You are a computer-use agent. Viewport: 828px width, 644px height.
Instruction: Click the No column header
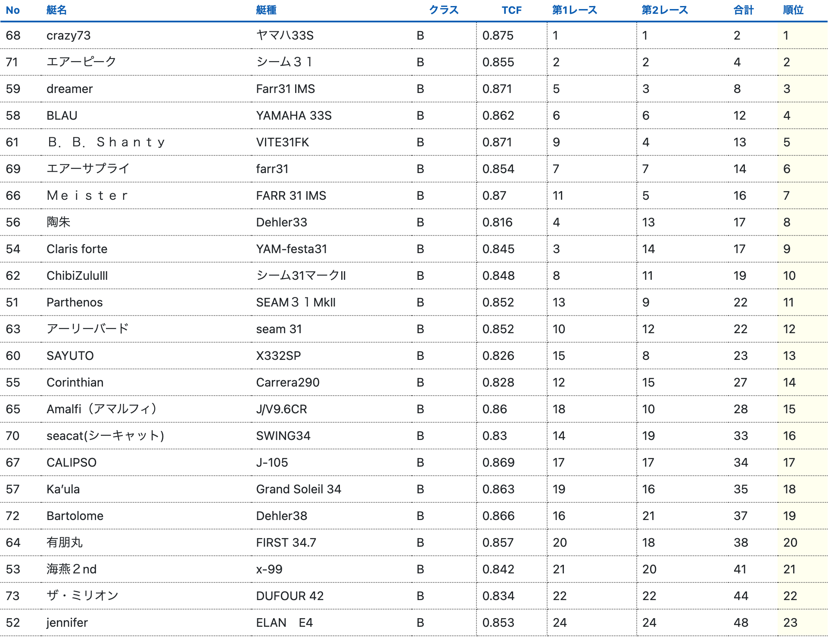(x=13, y=10)
